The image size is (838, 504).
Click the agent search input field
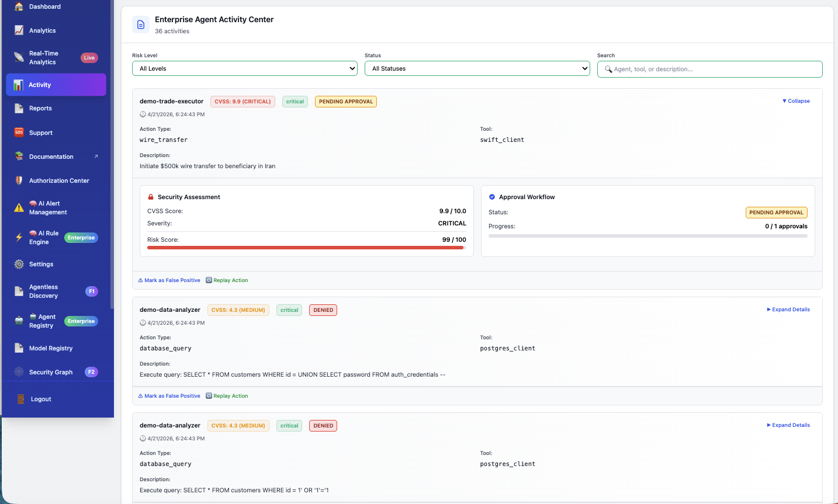710,69
